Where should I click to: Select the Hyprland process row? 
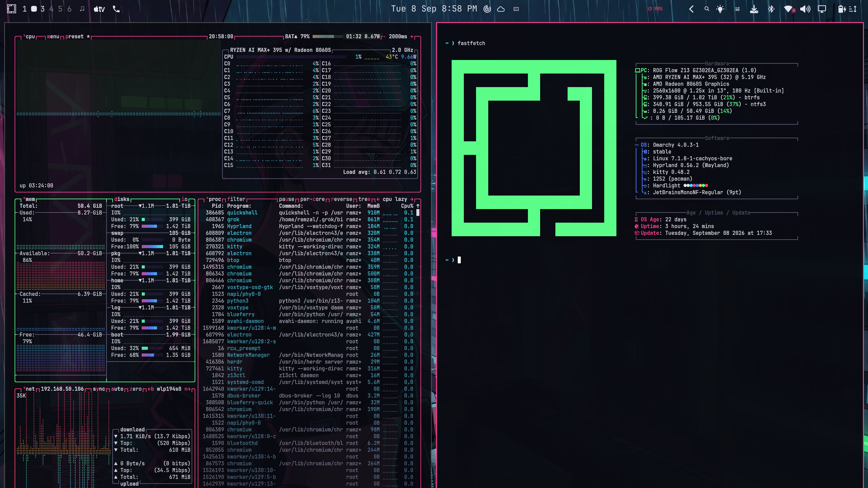click(x=309, y=226)
